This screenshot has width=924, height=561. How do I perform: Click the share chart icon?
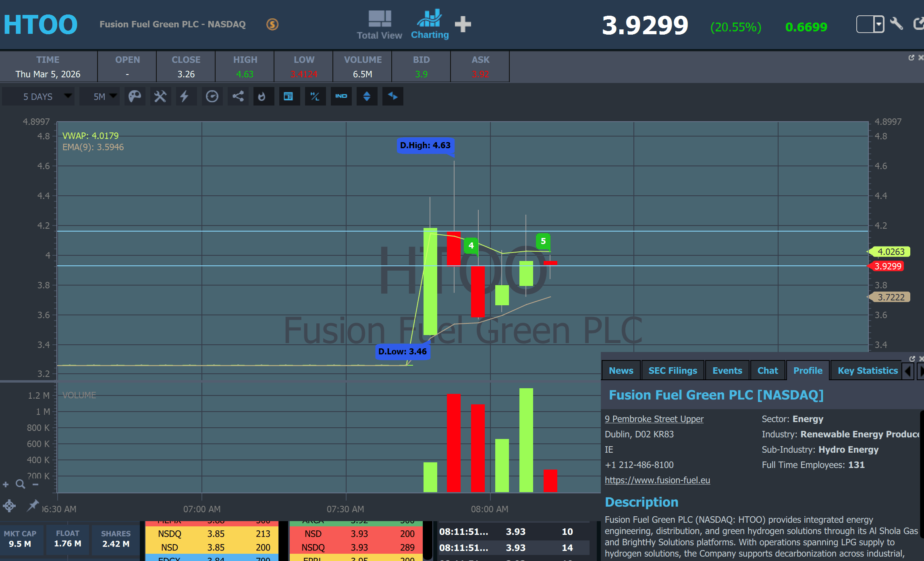[x=238, y=97]
